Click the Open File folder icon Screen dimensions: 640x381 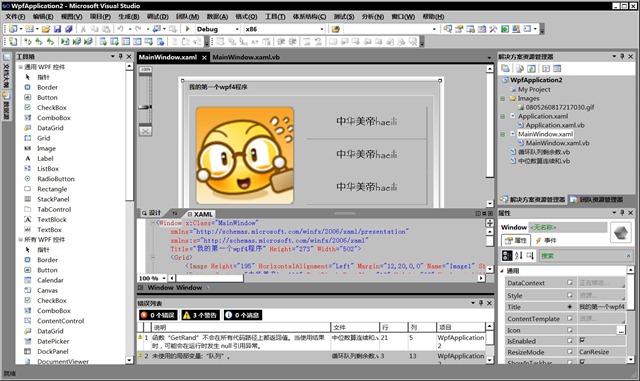click(46, 29)
